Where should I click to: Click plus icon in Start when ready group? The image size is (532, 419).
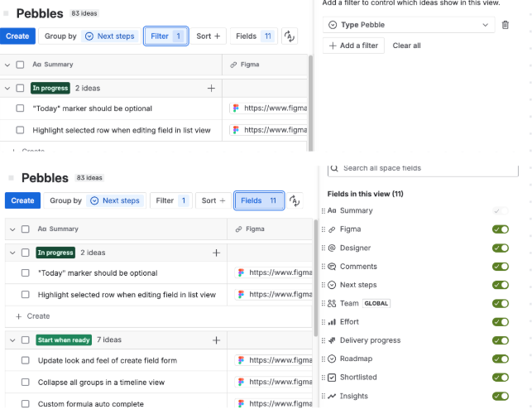coord(216,340)
